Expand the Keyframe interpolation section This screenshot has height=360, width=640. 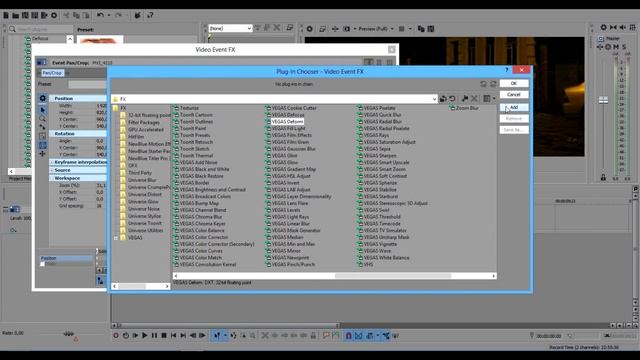pos(52,162)
